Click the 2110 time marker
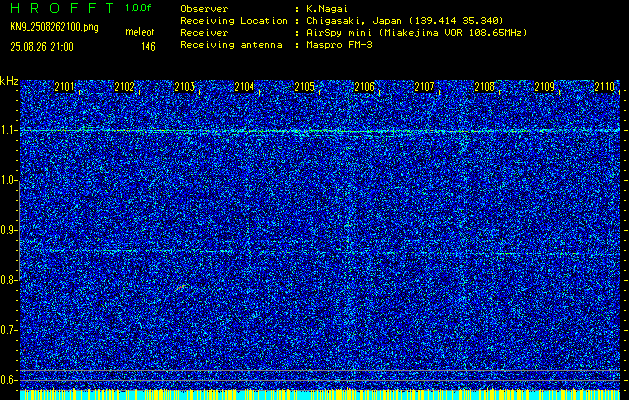 point(604,87)
